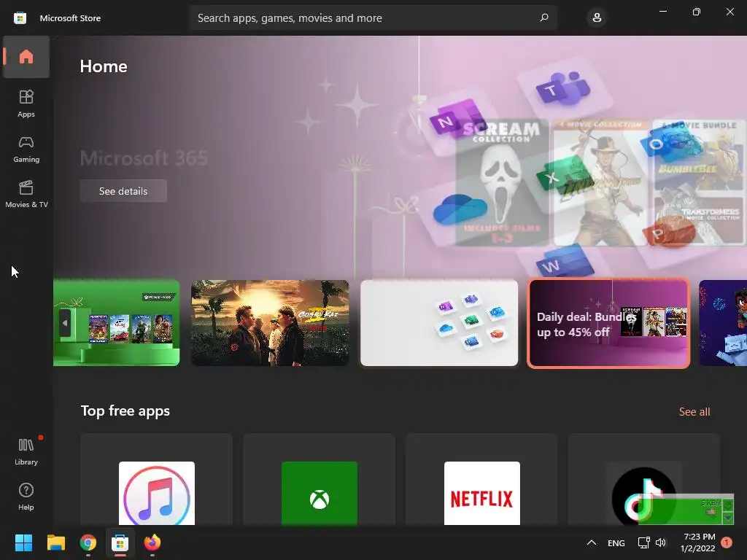Open Firefox from taskbar
Image resolution: width=747 pixels, height=560 pixels.
pyautogui.click(x=152, y=542)
